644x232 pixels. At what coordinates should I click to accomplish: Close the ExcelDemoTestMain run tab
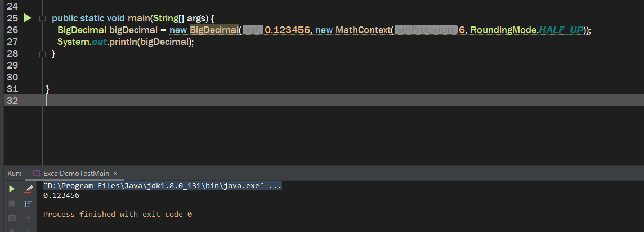click(115, 174)
